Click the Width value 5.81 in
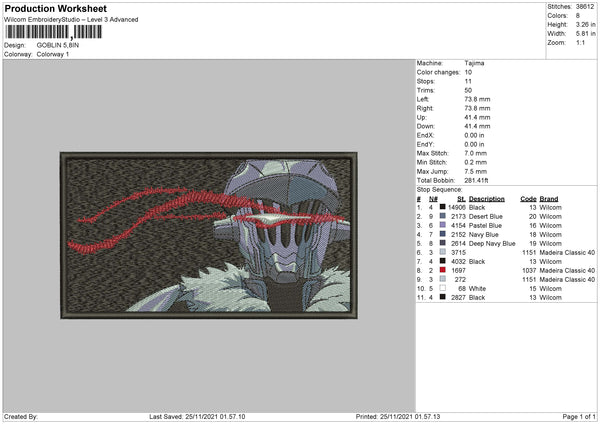600x424 pixels. (x=585, y=34)
